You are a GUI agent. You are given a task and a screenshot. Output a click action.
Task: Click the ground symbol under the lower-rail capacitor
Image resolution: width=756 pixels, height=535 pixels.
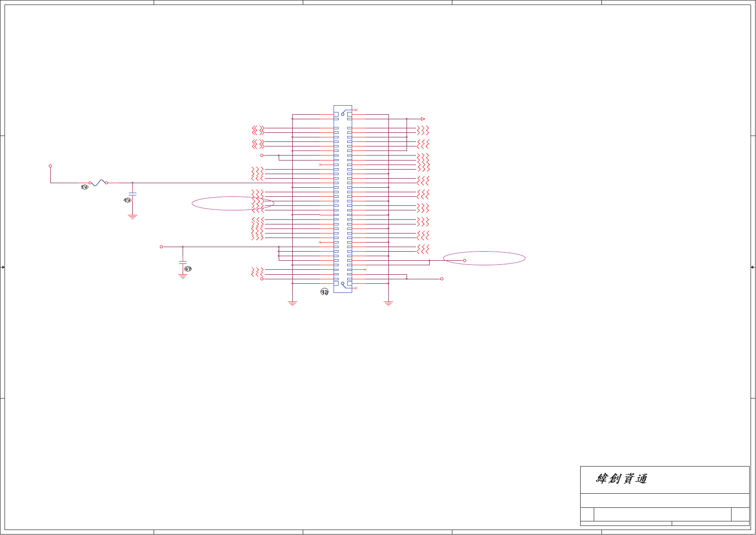click(183, 276)
